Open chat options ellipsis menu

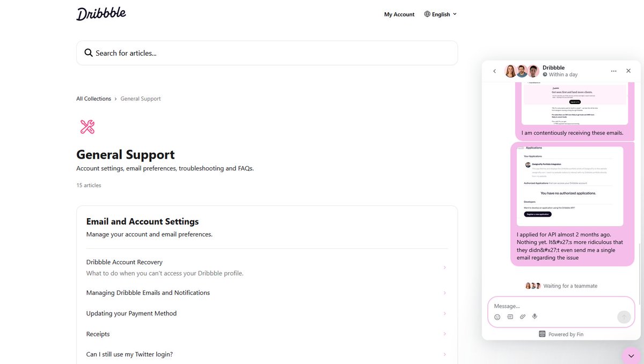(x=614, y=71)
